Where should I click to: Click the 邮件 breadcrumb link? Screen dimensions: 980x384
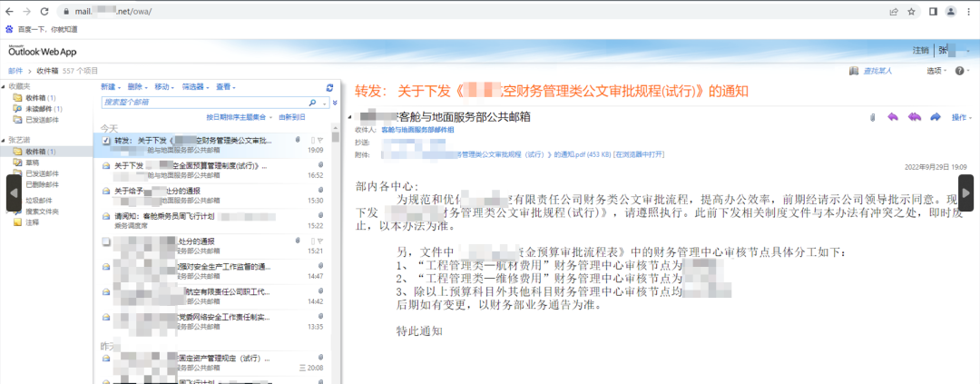(15, 71)
